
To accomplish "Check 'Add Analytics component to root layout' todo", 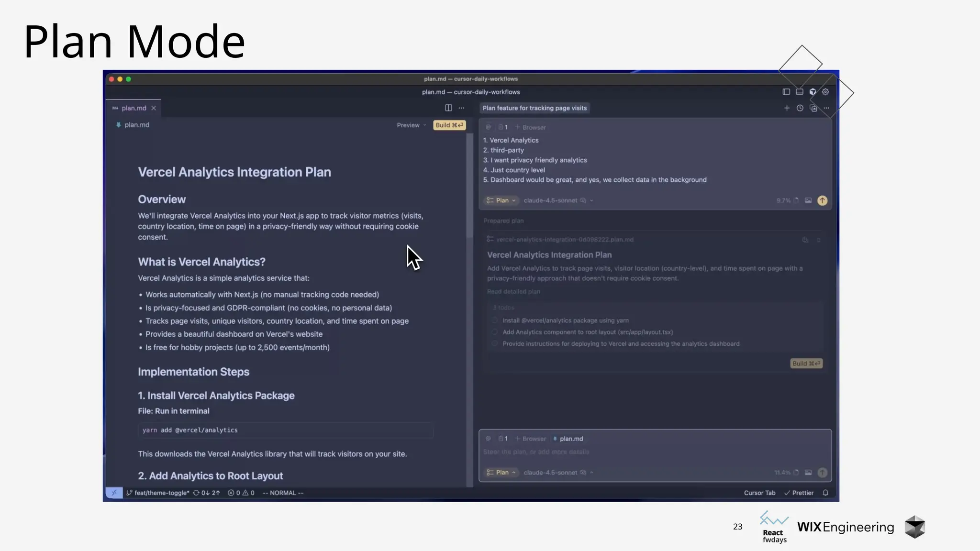I will tap(495, 332).
